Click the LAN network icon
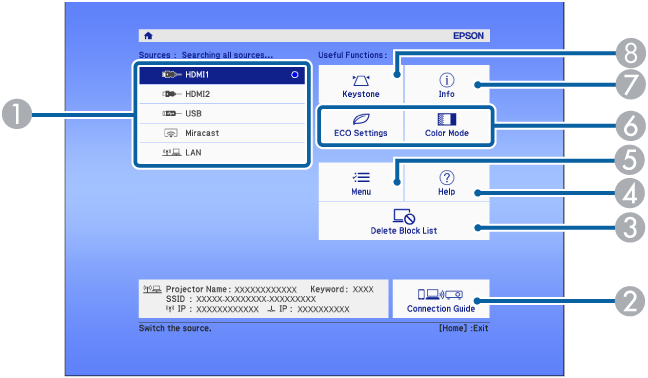Screen dimensions: 648x378 point(172,152)
